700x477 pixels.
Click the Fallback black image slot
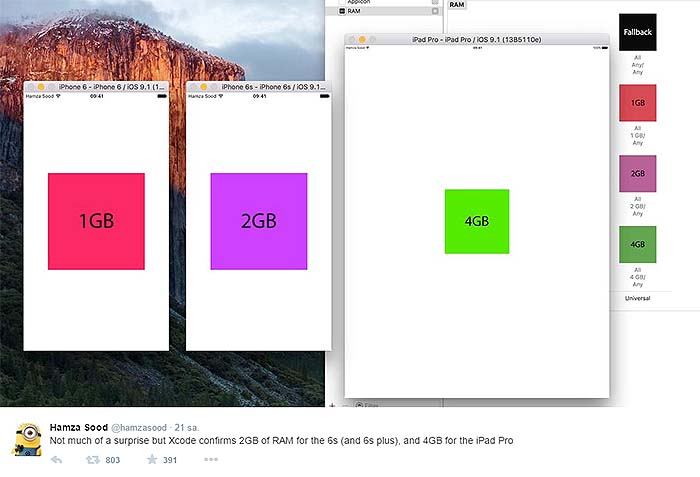click(x=637, y=32)
